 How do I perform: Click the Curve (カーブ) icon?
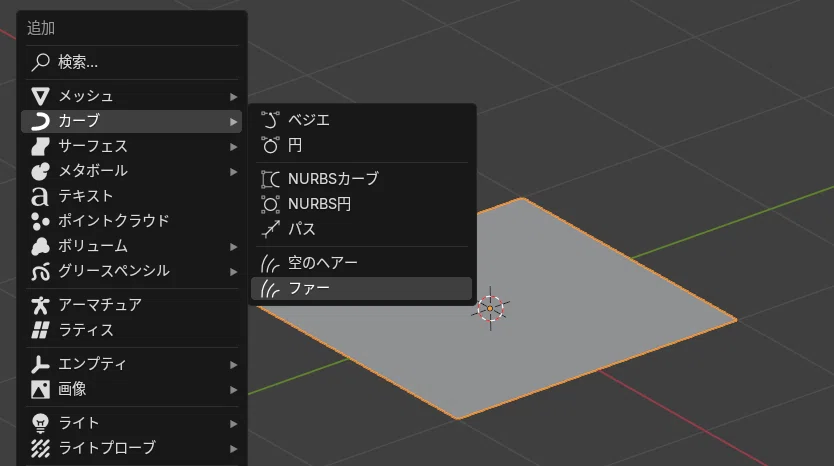(40, 121)
